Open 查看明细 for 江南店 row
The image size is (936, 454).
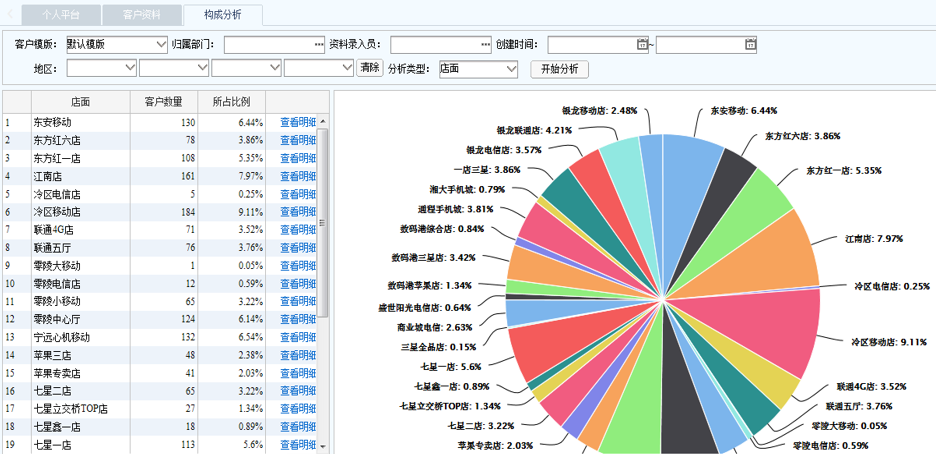pos(297,176)
